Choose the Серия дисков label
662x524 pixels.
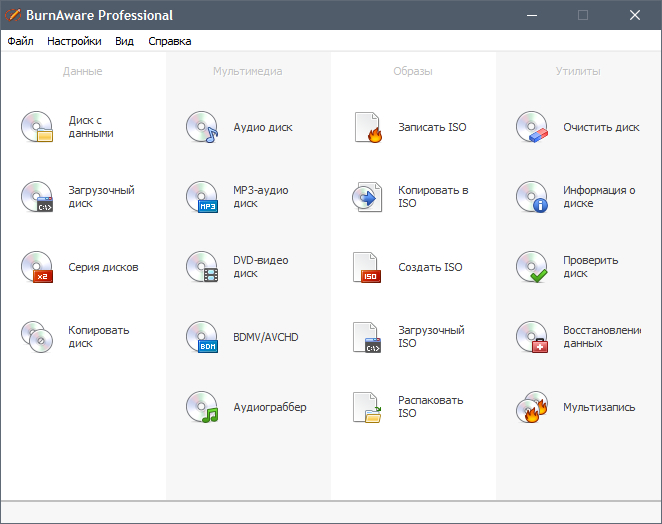click(103, 267)
